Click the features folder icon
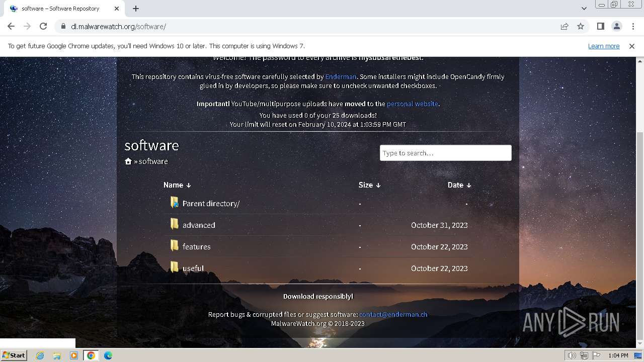 point(174,246)
